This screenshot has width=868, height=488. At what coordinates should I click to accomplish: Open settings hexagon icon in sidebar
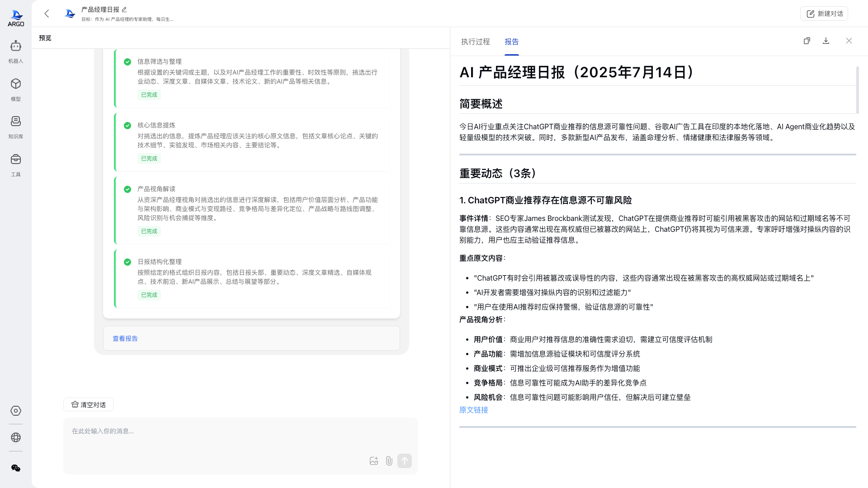(16, 411)
